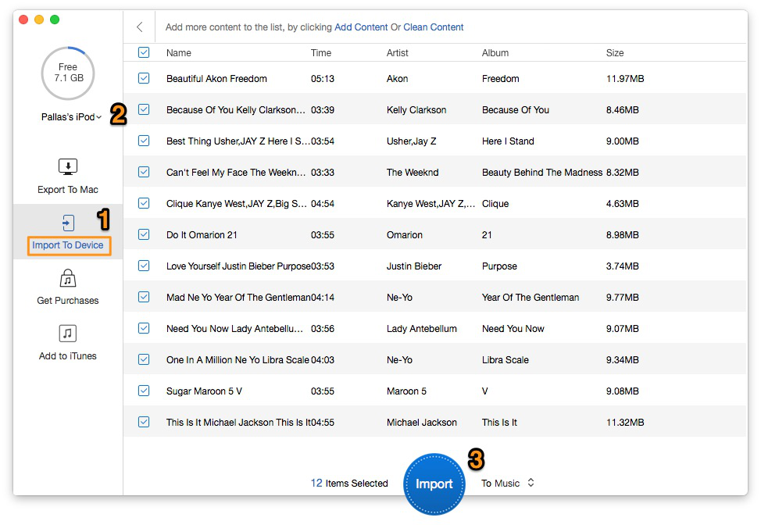Click the artist cell Maroon 5
Screen dimensions: 761x532
(406, 391)
